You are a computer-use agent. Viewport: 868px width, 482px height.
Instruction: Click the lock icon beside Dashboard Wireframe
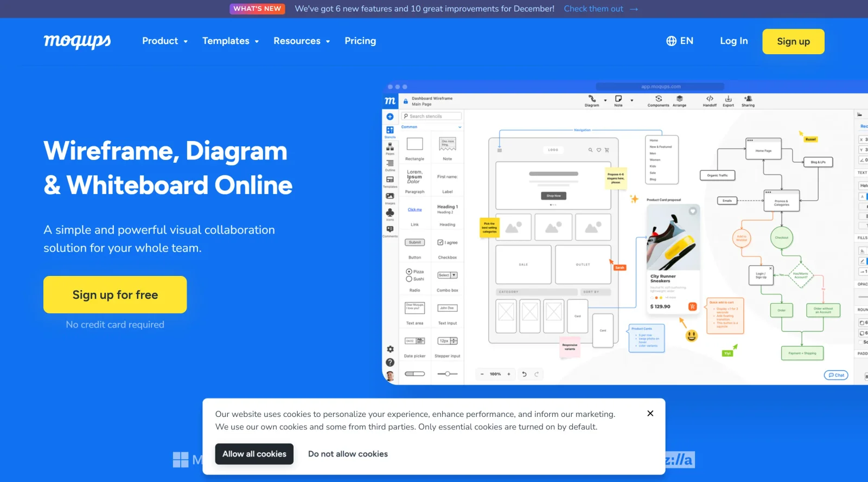coord(405,101)
